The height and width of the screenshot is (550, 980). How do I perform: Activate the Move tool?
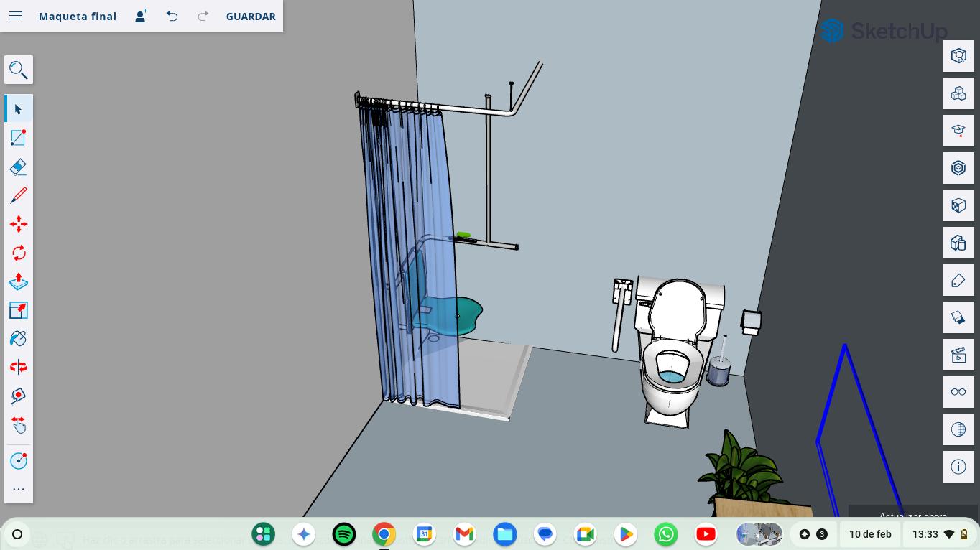[x=19, y=224]
